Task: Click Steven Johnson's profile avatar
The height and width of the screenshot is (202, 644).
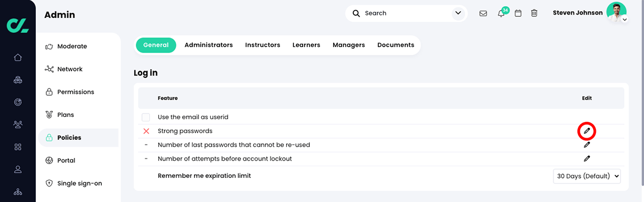Action: [616, 12]
